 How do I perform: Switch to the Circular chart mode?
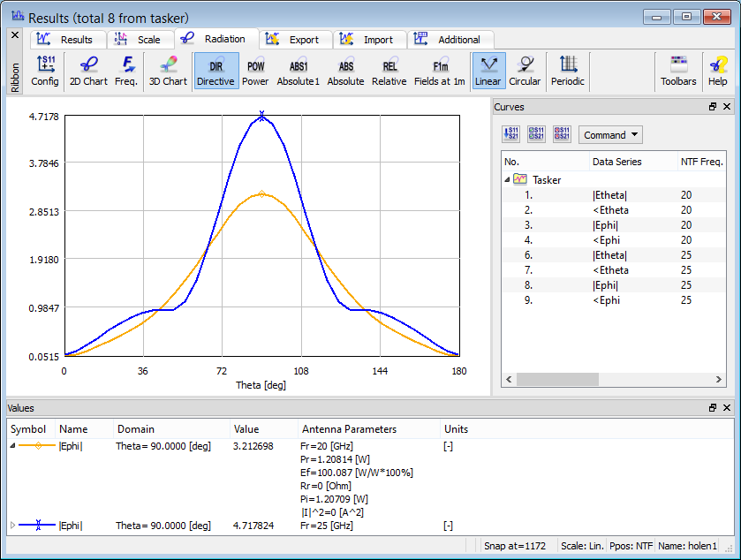point(525,71)
